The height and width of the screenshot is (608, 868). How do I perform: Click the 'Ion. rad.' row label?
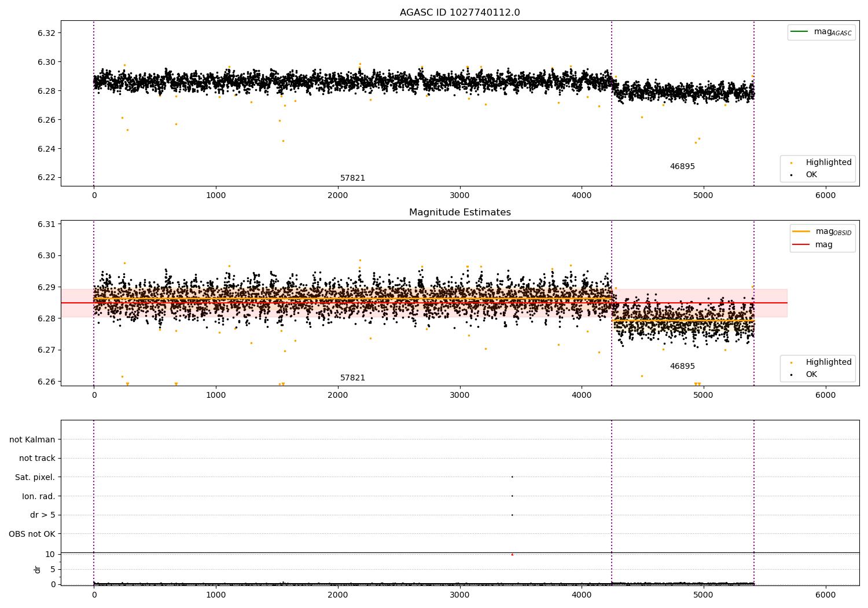pos(39,496)
